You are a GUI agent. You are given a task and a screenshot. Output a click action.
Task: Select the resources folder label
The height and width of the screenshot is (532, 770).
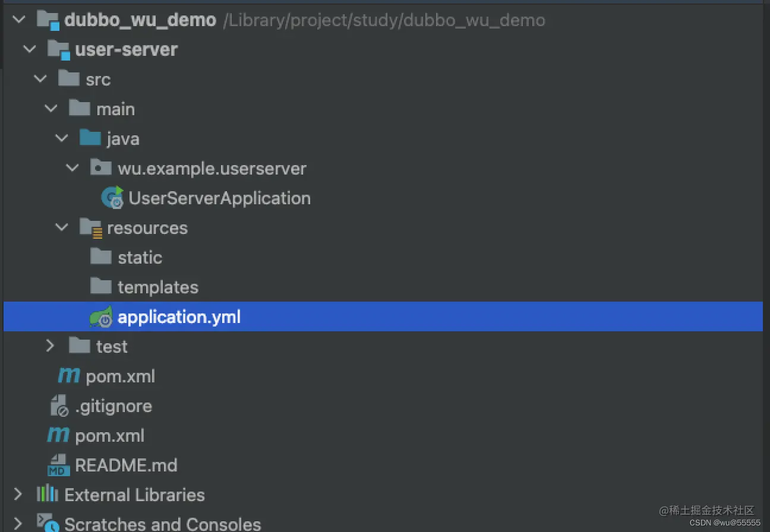click(x=147, y=228)
